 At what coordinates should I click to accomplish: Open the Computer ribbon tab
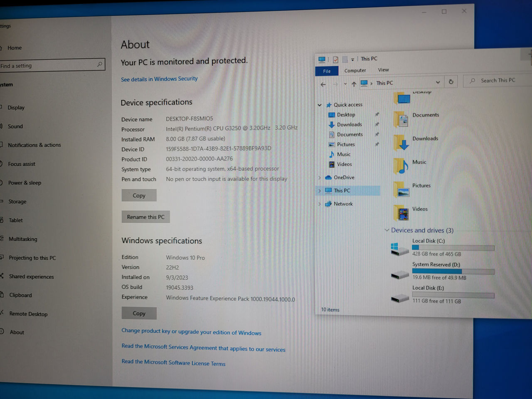355,70
